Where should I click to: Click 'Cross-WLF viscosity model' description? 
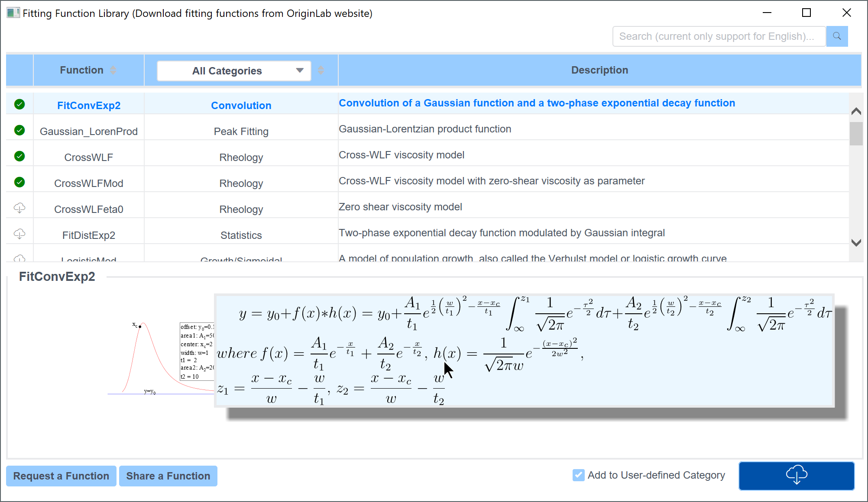pos(402,155)
